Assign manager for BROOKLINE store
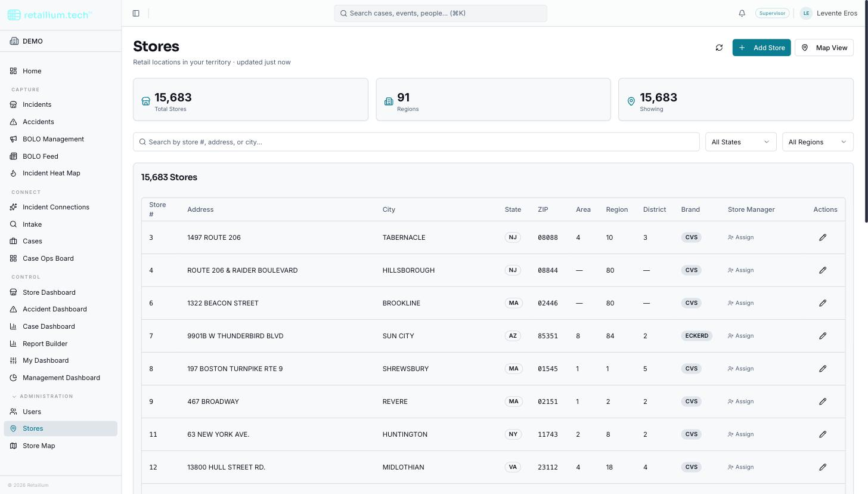The height and width of the screenshot is (494, 868). point(741,303)
